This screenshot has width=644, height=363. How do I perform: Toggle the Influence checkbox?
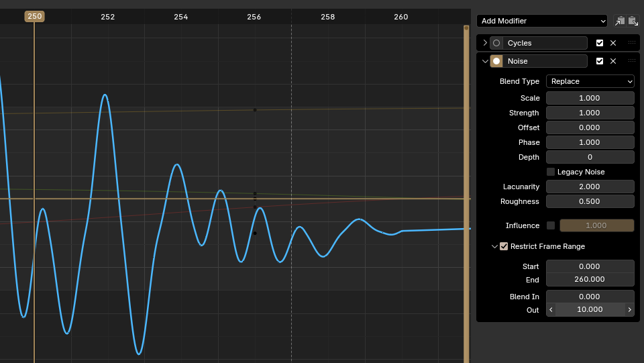click(551, 225)
